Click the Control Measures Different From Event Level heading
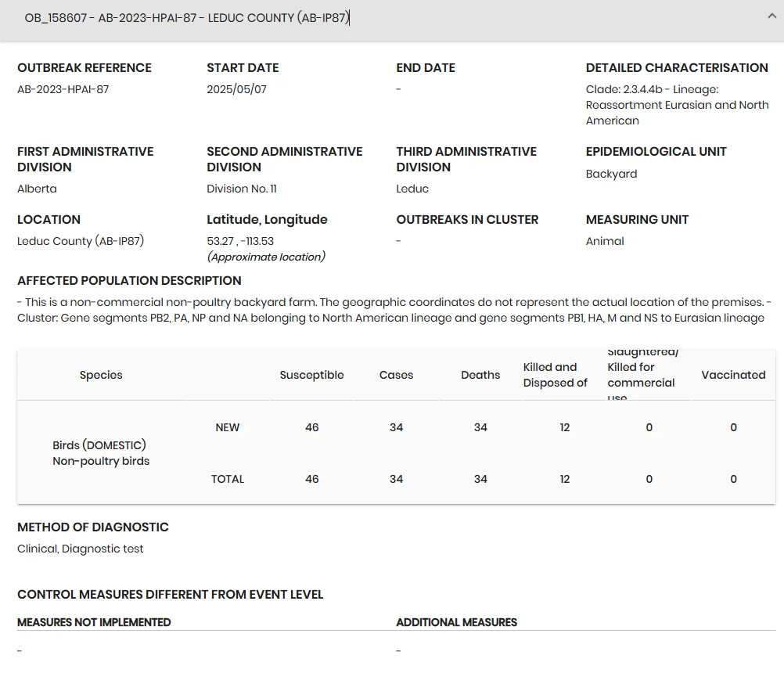 pos(170,595)
